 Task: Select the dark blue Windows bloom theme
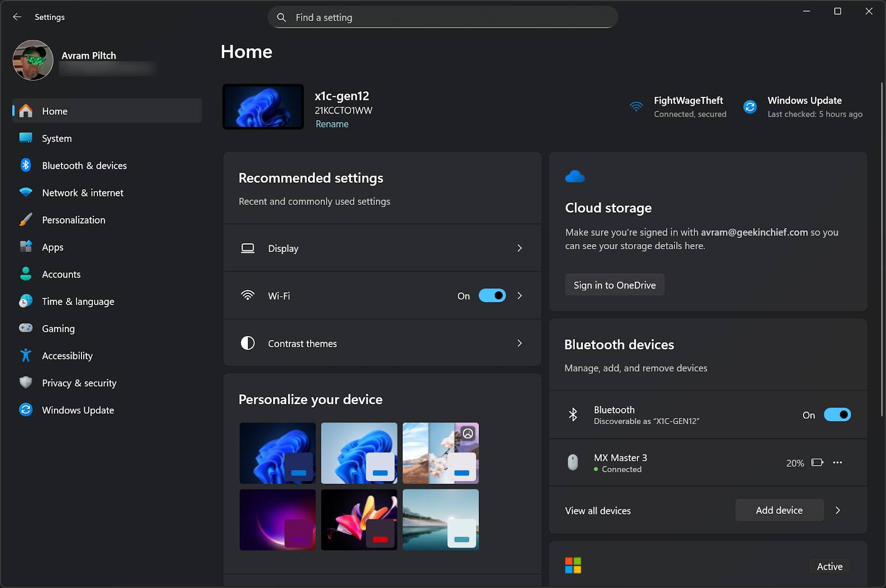(x=277, y=453)
